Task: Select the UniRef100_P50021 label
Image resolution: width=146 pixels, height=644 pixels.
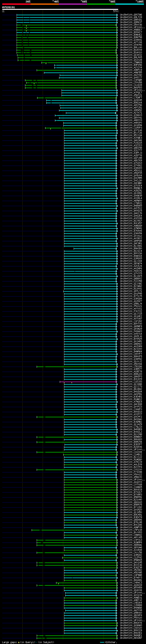Action: pyautogui.click(x=131, y=306)
